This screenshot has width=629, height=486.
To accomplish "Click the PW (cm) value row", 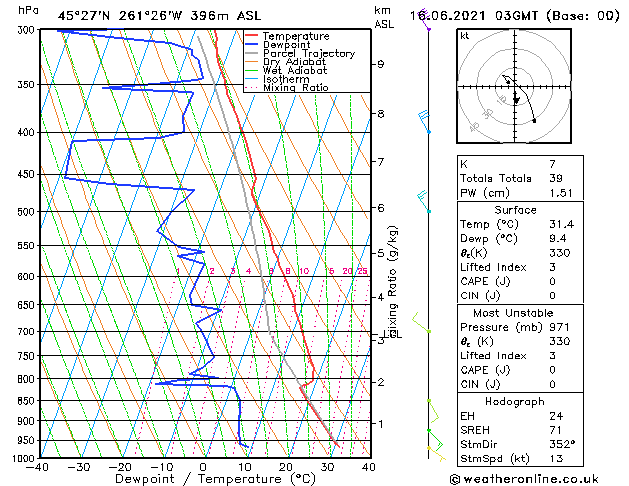I will pyautogui.click(x=520, y=193).
